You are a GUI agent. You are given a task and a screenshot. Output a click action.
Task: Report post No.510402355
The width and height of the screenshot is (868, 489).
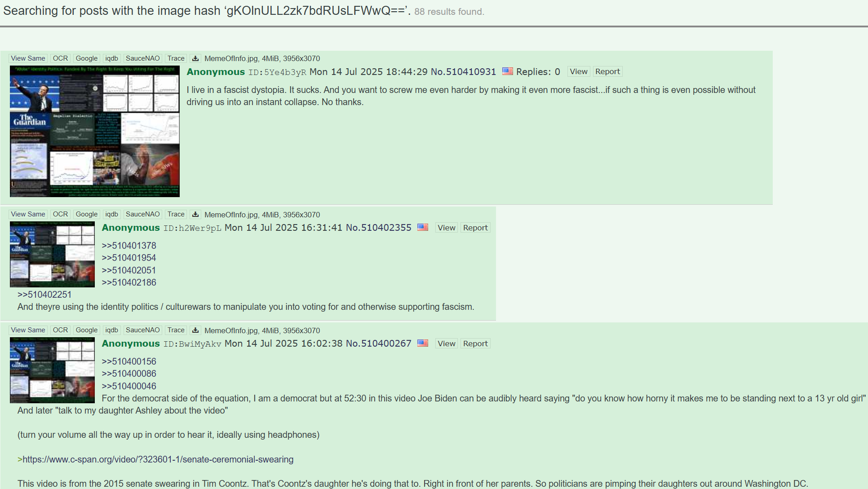tap(475, 228)
